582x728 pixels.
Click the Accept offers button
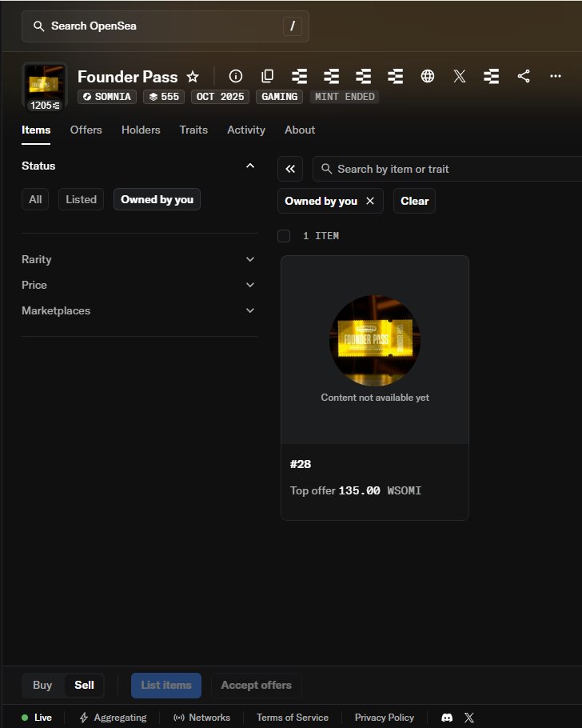[x=256, y=686]
